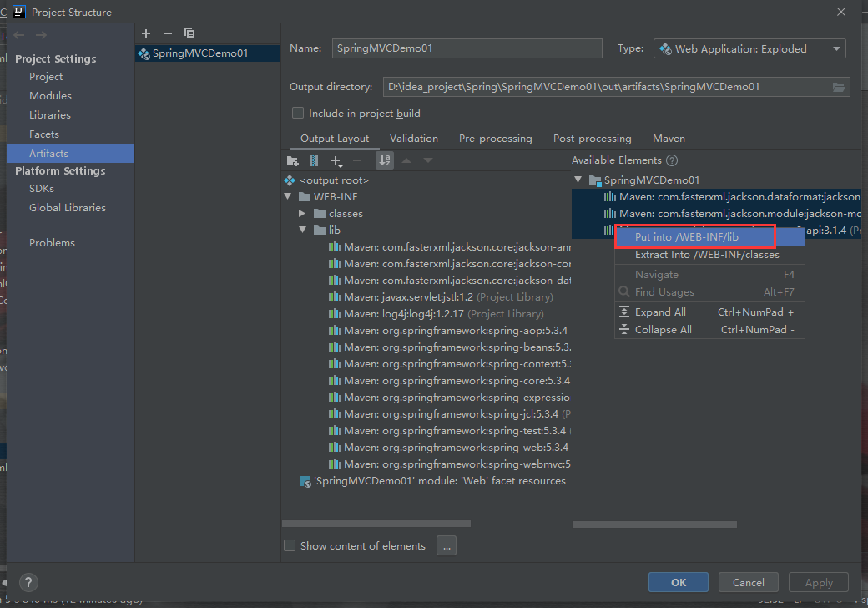This screenshot has width=868, height=608.
Task: Click the back navigation arrow
Action: 19,35
